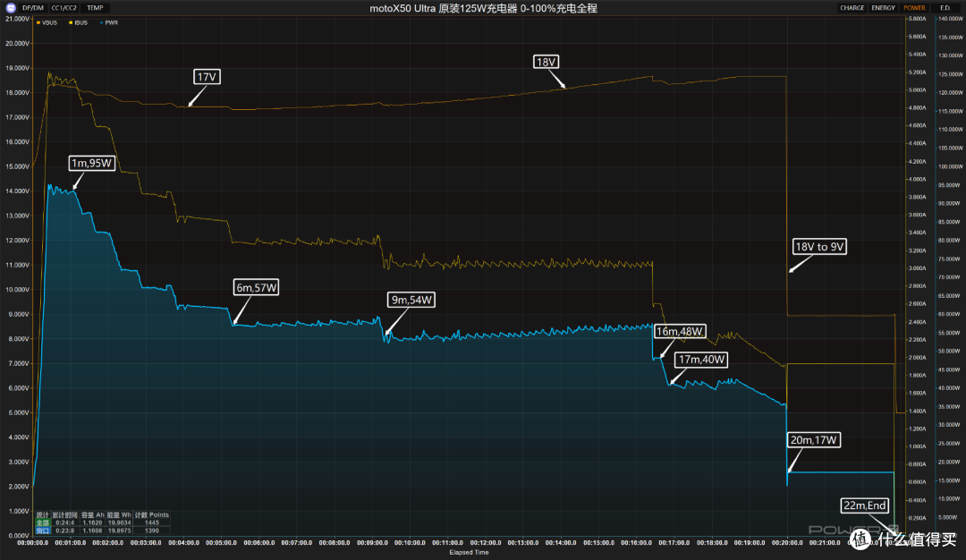Viewport: 966px width, 560px height.
Task: Toggle the VBUS legend series
Action: point(47,22)
